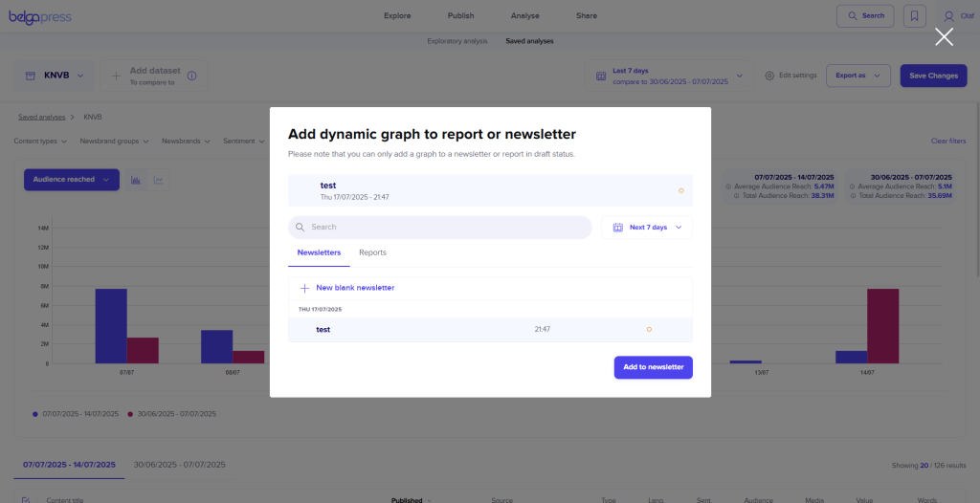Click the Save Changes button

[933, 76]
